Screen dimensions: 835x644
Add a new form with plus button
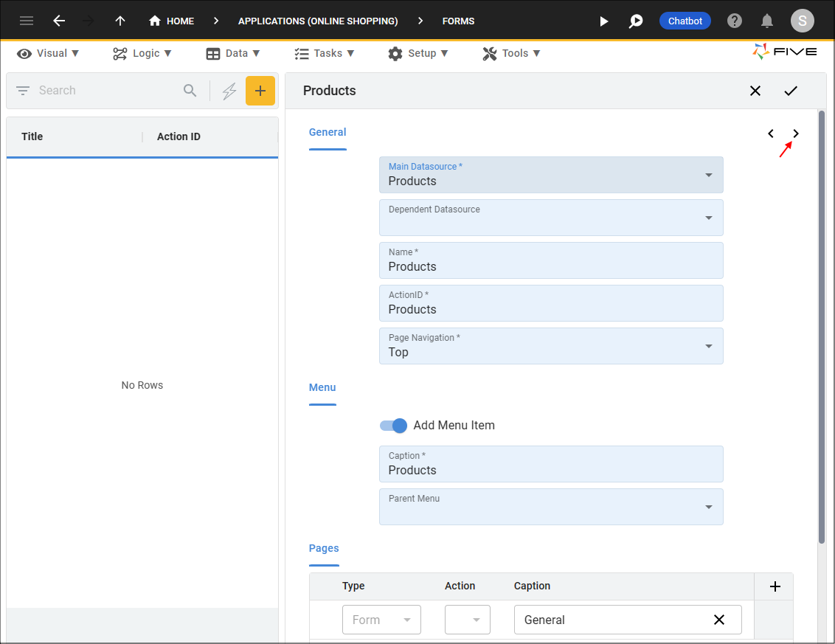tap(260, 91)
